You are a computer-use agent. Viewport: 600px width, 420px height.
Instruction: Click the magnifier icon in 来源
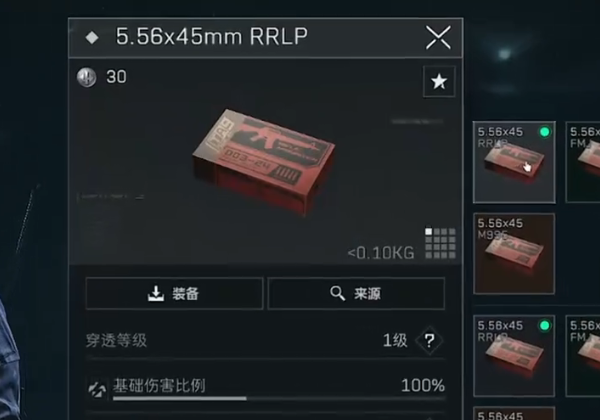coord(338,293)
